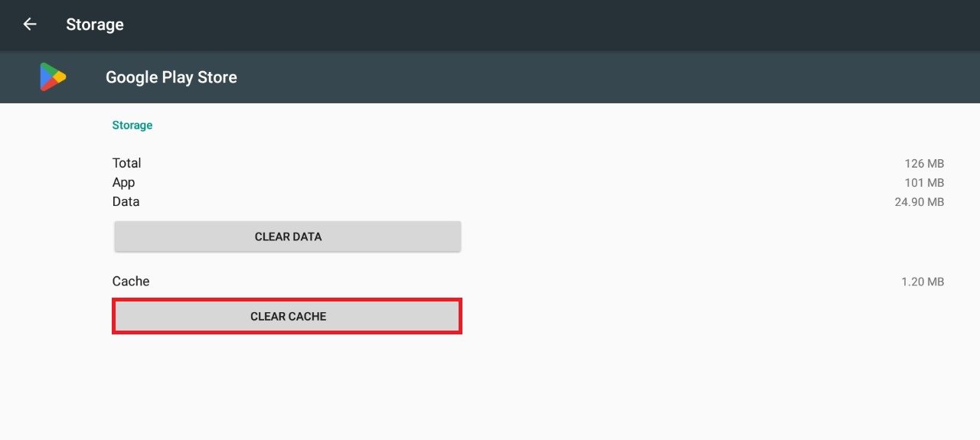The image size is (980, 440).
Task: Select the Data size label
Action: point(126,201)
